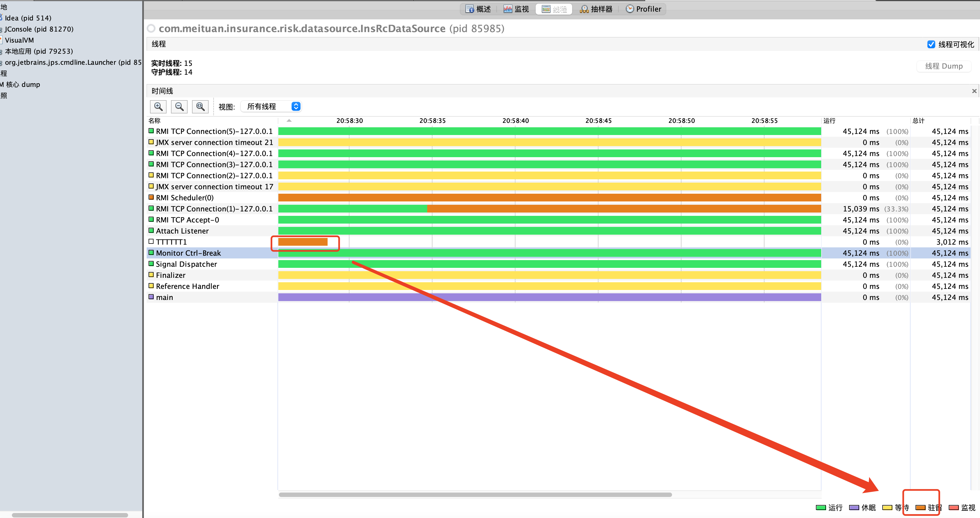Select the main thread row
980x518 pixels.
164,297
